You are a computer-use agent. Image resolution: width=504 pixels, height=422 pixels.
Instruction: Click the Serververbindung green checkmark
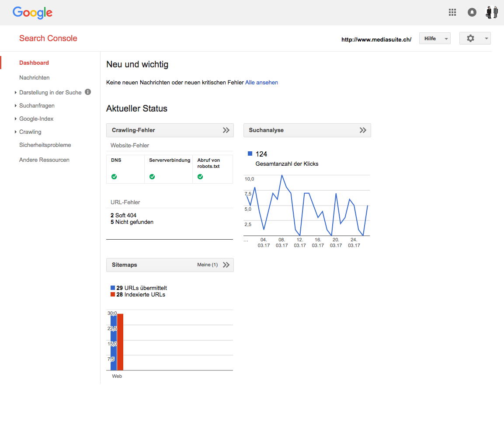pyautogui.click(x=152, y=177)
